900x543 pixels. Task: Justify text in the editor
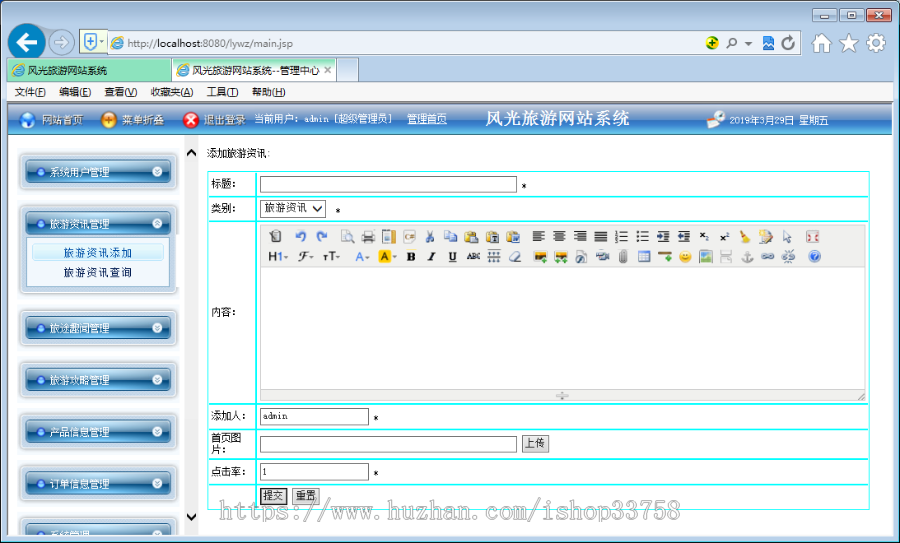pyautogui.click(x=601, y=236)
